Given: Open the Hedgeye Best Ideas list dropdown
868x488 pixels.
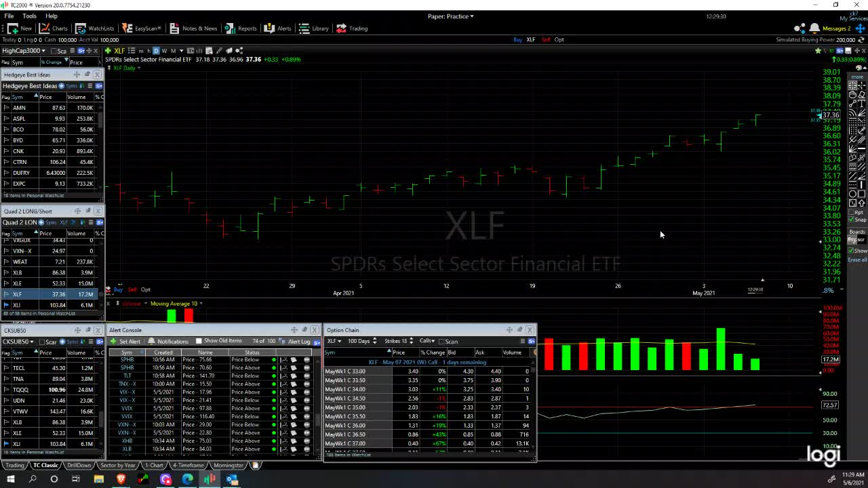Looking at the screenshot, I should (30, 86).
